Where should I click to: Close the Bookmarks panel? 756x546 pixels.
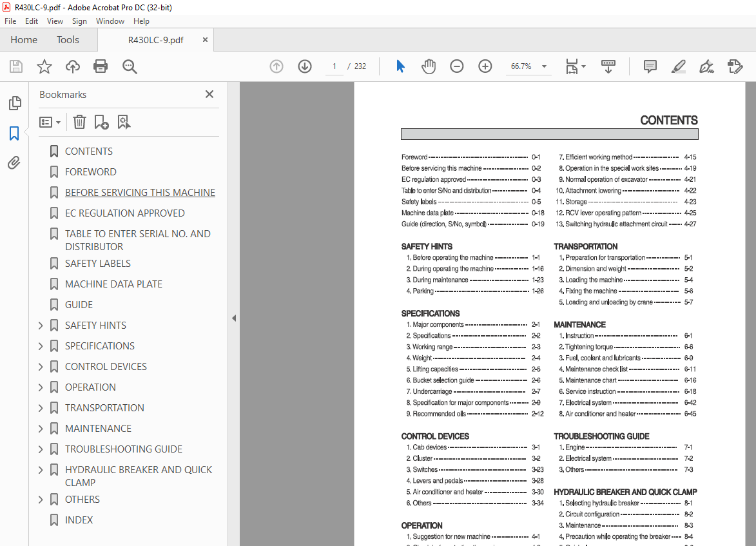[209, 94]
